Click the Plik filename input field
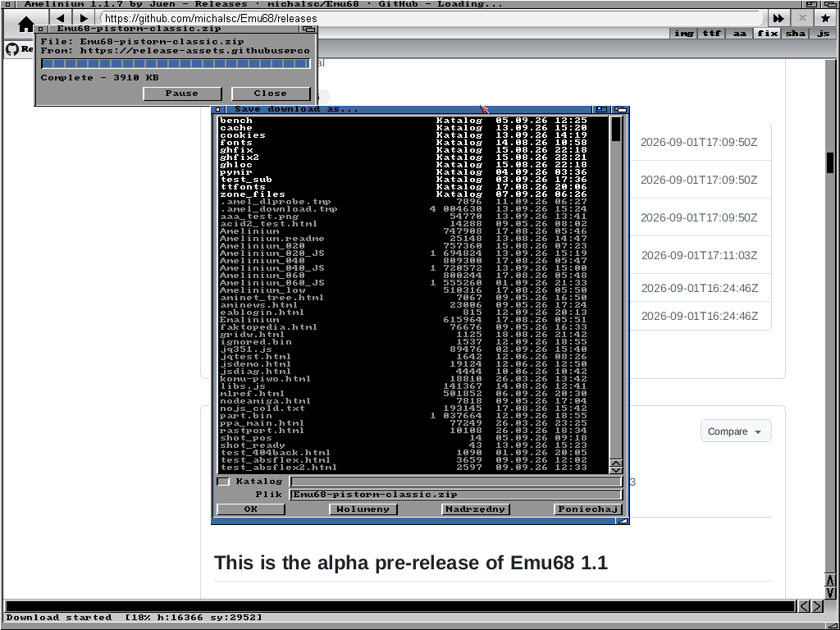Screen dimensions: 840x630 [x=456, y=495]
